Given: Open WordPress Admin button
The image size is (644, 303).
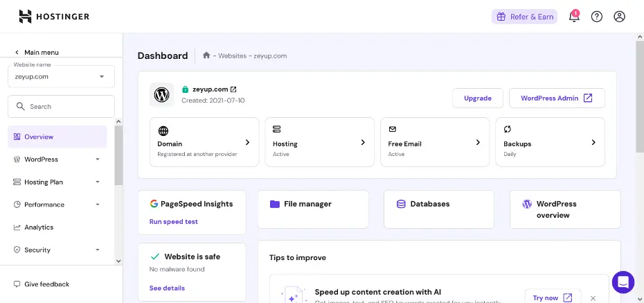Looking at the screenshot, I should (x=556, y=98).
